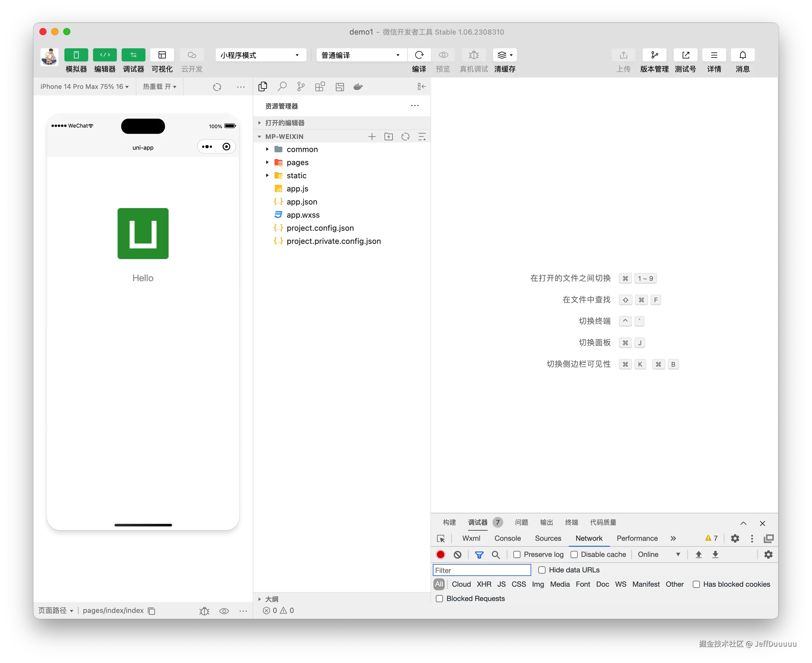Open the source control branch icon in sidebar

click(x=301, y=87)
